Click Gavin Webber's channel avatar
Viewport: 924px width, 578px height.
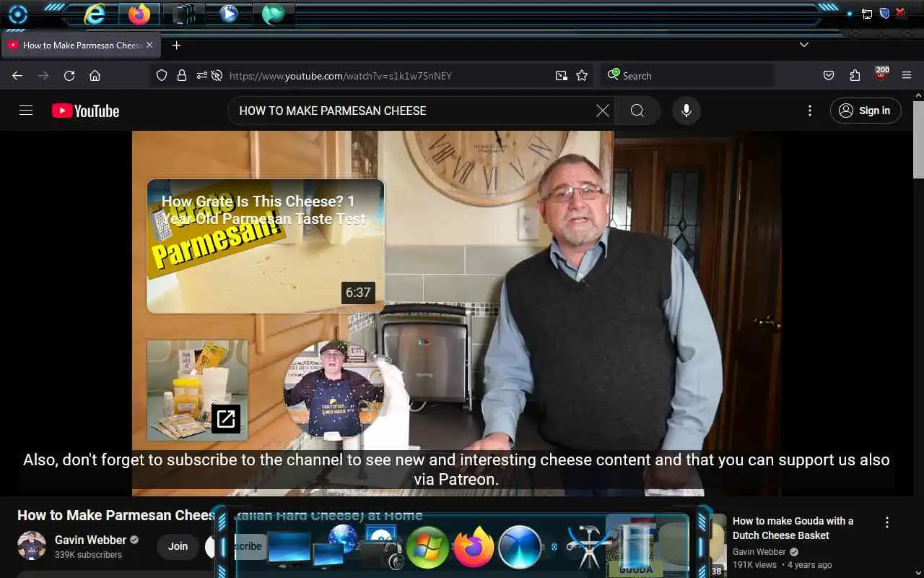pos(32,546)
